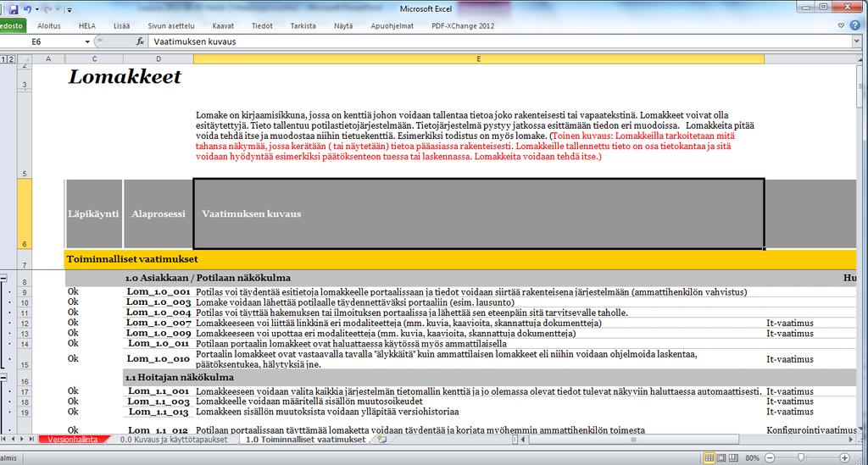Open the Tiedot ribbon tab

pos(262,25)
